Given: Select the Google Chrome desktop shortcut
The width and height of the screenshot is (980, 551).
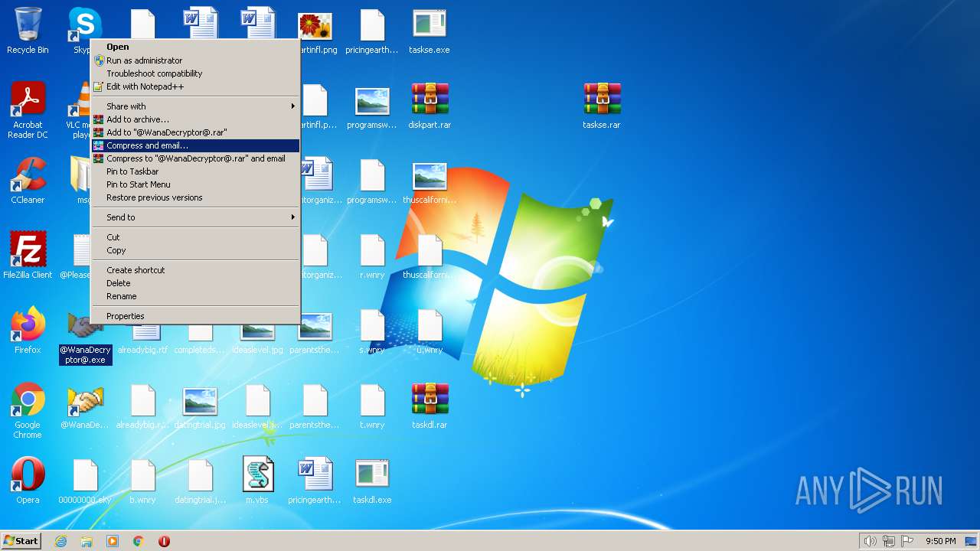Looking at the screenshot, I should pyautogui.click(x=28, y=410).
